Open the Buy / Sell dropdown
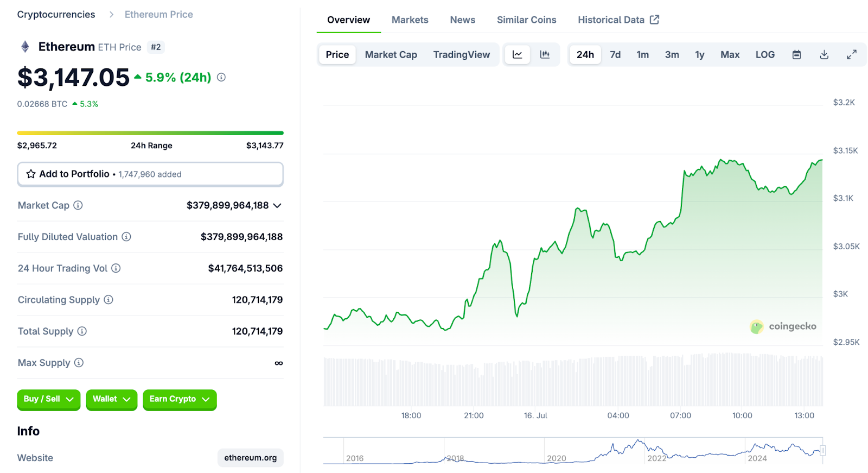Screen dimensions: 868x473 [x=49, y=399]
